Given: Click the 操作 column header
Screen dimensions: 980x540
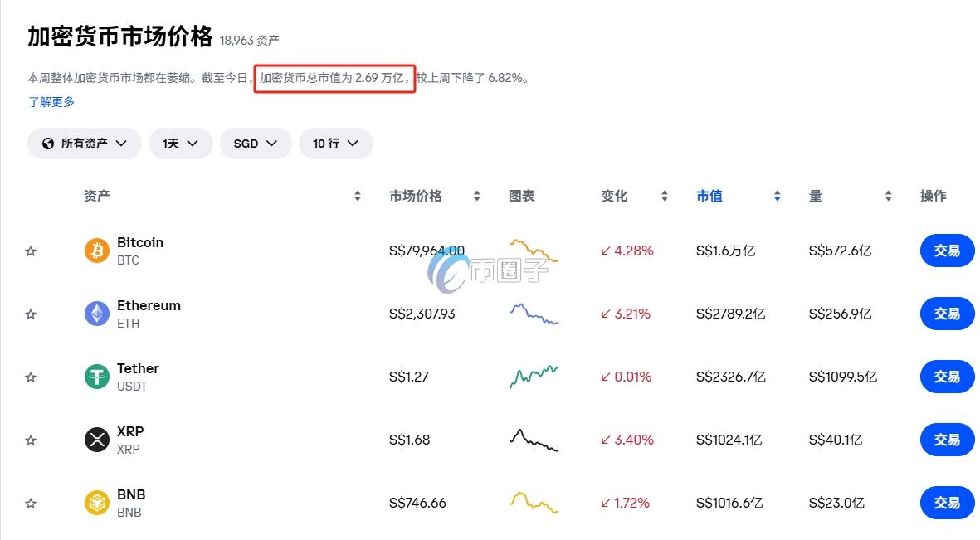Looking at the screenshot, I should [x=934, y=197].
